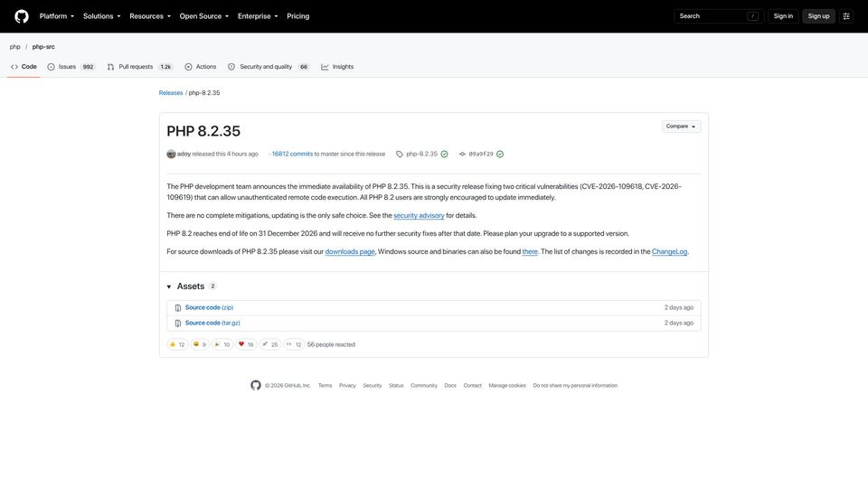Image resolution: width=868 pixels, height=488 pixels.
Task: Click the tag icon beside php-8.2.35
Action: click(400, 154)
